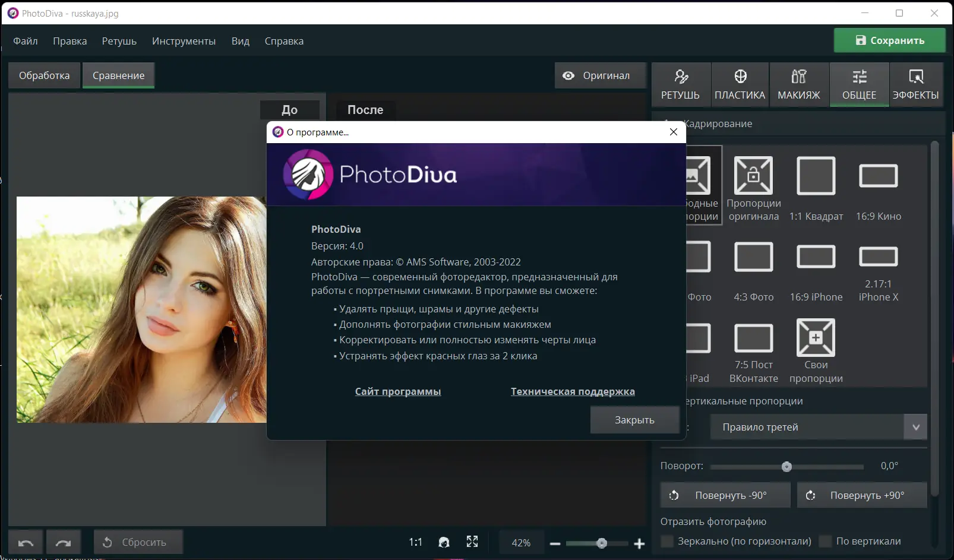Image resolution: width=954 pixels, height=560 pixels.
Task: Choose the Свои пропорции custom crop preset
Action: click(816, 352)
